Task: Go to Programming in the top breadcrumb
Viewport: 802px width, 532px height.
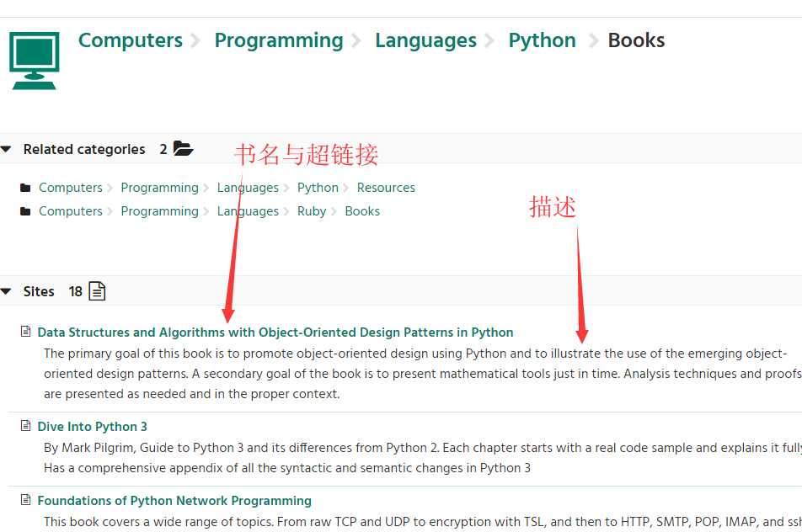Action: coord(279,40)
